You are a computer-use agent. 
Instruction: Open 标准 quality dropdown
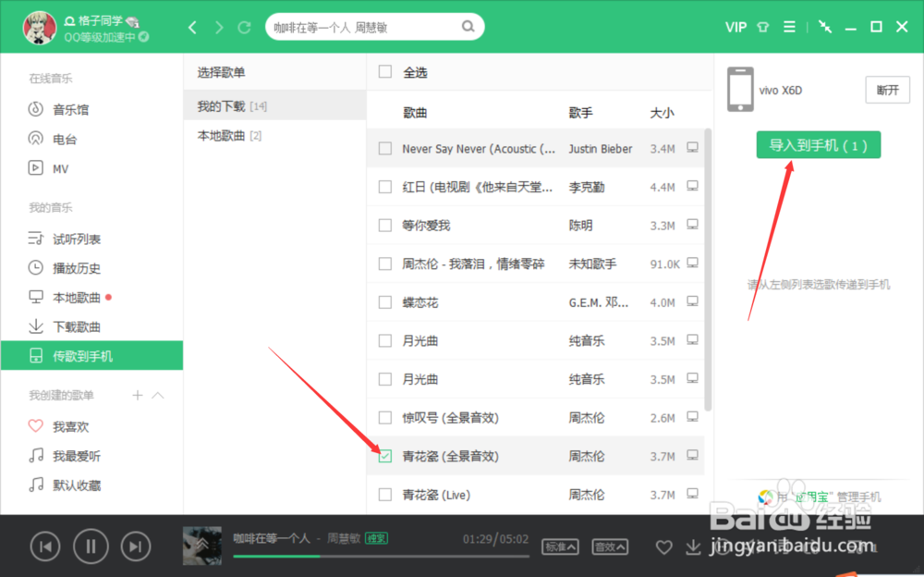pos(560,546)
